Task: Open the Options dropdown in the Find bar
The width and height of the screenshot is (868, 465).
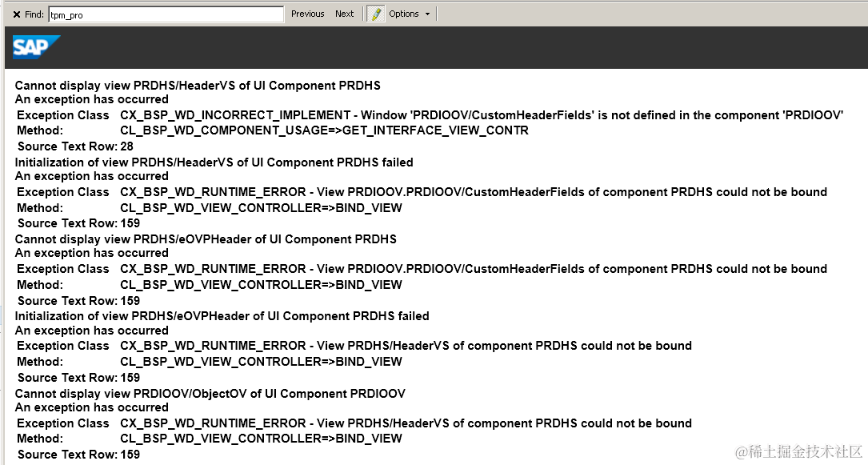Action: pos(410,14)
